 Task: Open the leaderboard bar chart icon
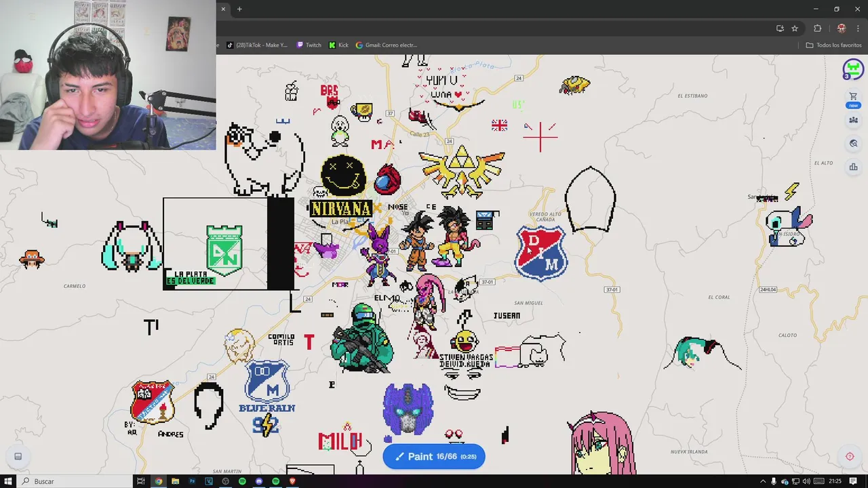[x=853, y=167]
